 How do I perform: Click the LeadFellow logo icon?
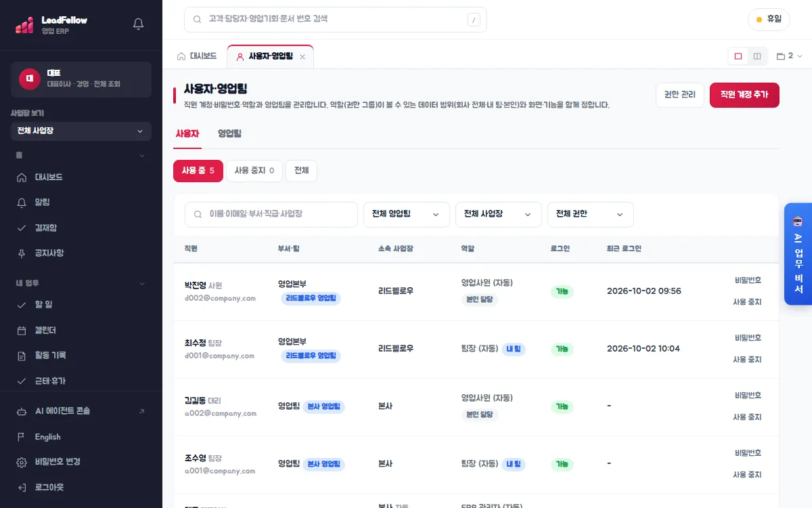coord(25,24)
